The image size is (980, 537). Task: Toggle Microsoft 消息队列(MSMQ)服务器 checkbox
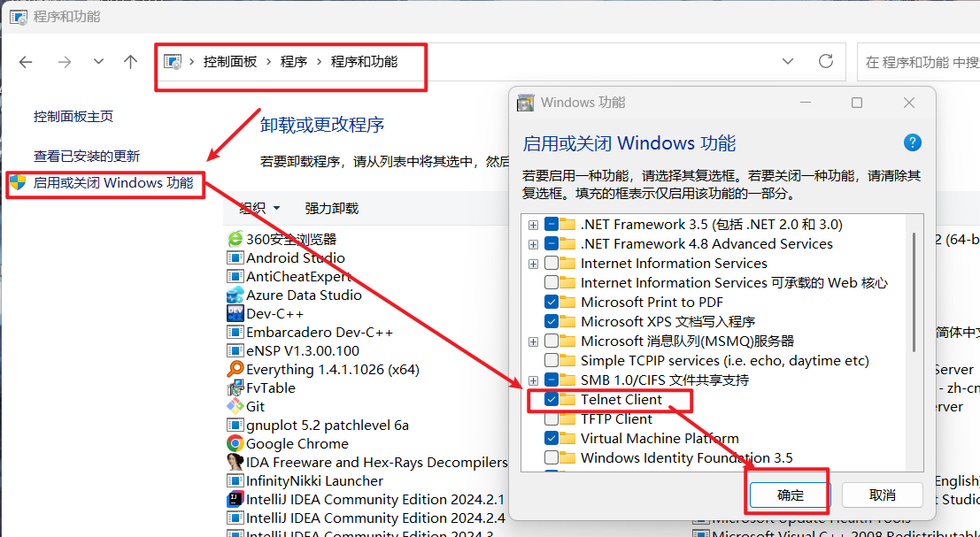pos(552,341)
